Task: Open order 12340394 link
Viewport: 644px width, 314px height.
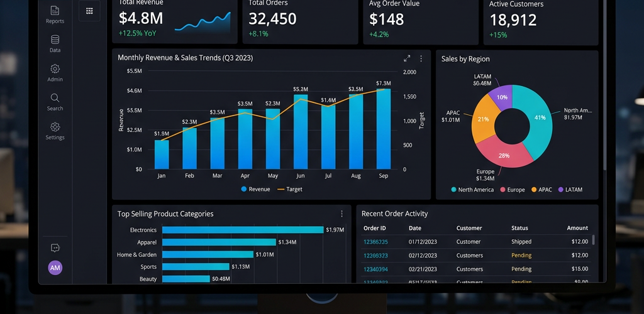Action: [x=375, y=269]
